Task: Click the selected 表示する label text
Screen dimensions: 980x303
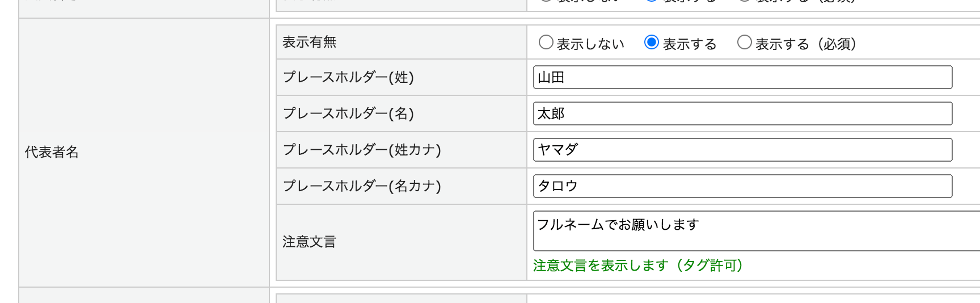Action: [690, 44]
